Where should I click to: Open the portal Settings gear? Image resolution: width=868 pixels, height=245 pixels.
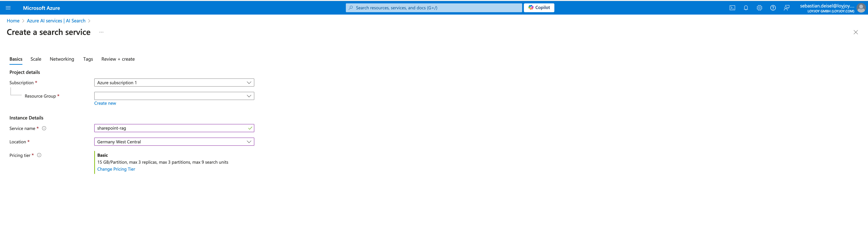coord(759,7)
